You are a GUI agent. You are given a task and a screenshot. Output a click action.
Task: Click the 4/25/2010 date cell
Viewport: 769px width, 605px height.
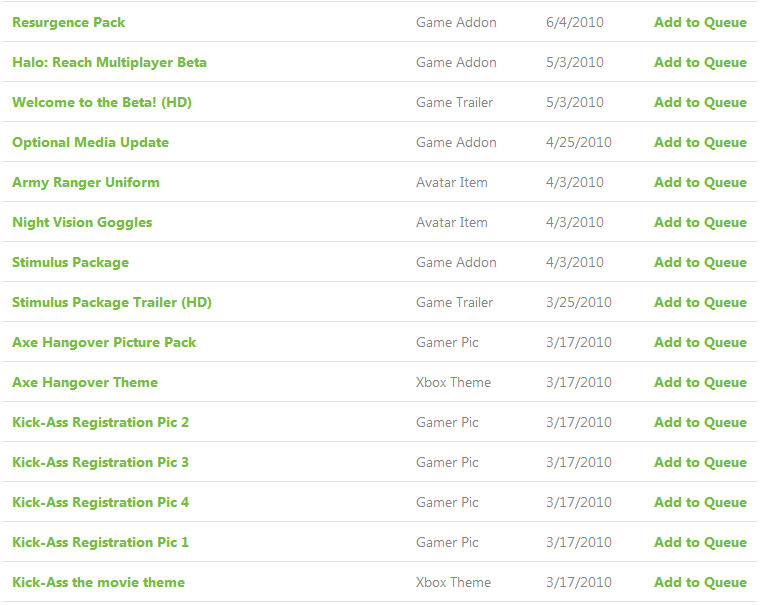coord(579,142)
